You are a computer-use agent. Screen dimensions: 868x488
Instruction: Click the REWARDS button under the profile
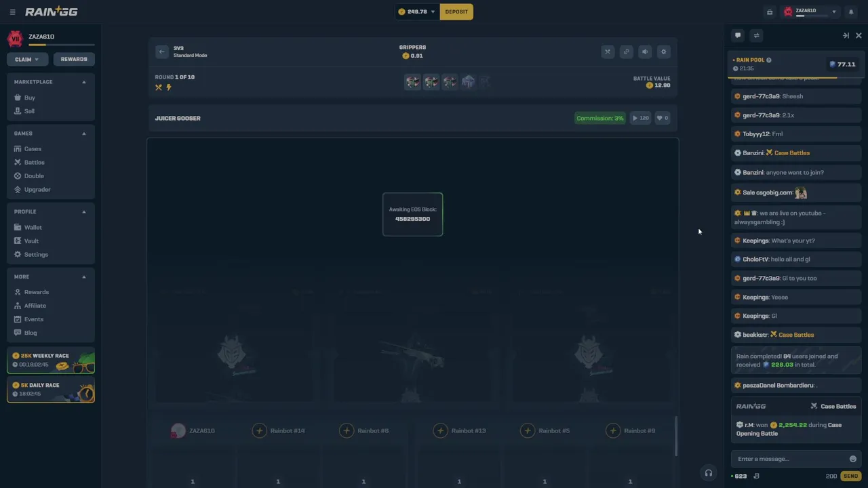[x=74, y=59]
